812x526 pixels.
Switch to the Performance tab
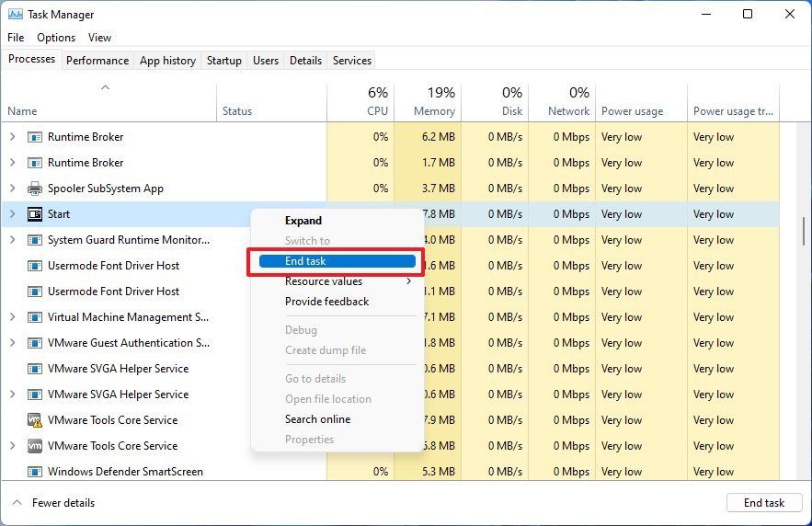pos(97,61)
